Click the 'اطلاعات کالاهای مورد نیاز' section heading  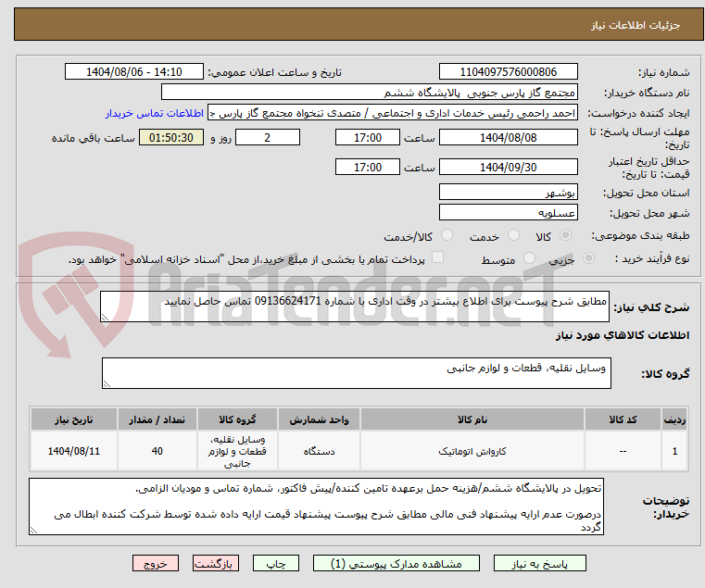coord(623,335)
